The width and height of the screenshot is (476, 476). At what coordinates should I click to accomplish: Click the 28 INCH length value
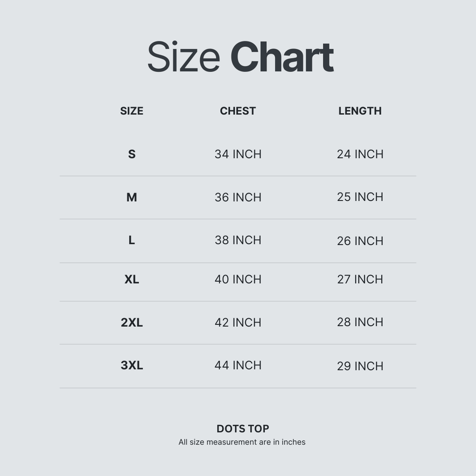[360, 322]
